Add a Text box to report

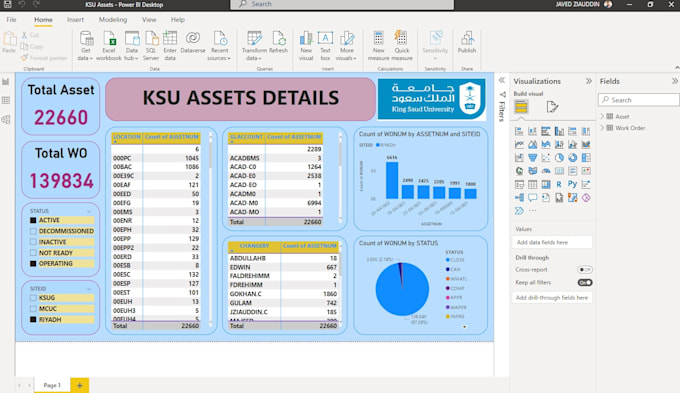(325, 46)
